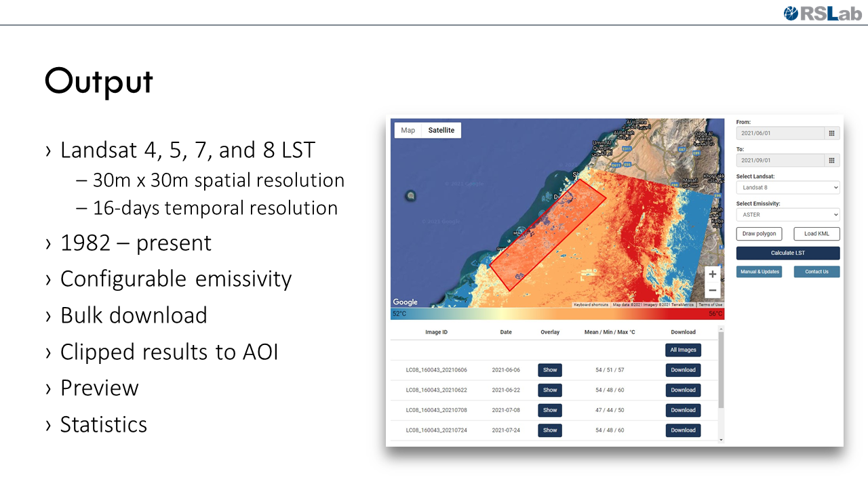
Task: Click the statistics value 47 / 44 / 50
Action: point(610,410)
